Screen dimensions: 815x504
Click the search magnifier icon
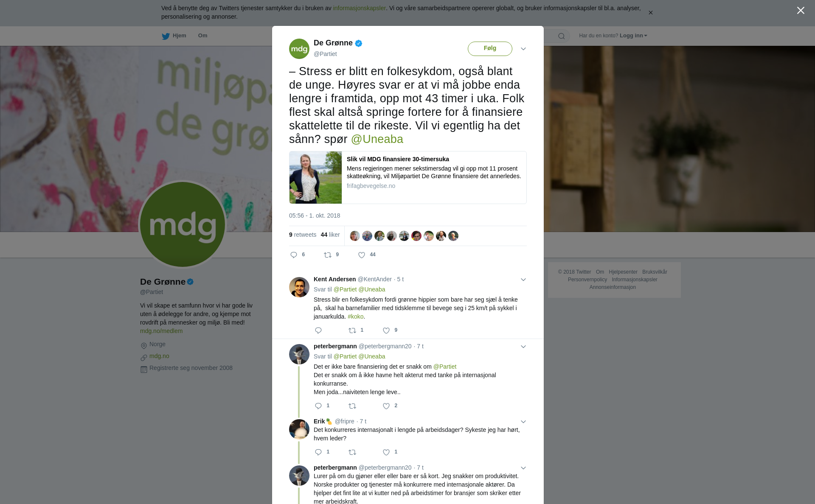click(562, 36)
